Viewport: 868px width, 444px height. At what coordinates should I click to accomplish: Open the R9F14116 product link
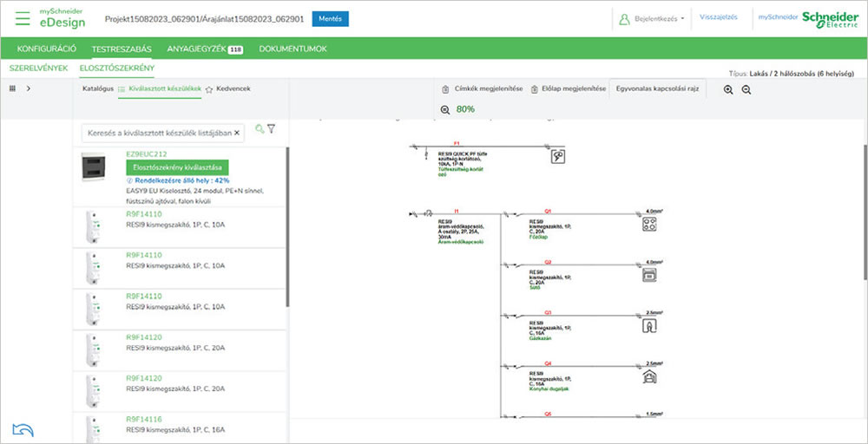pos(144,420)
